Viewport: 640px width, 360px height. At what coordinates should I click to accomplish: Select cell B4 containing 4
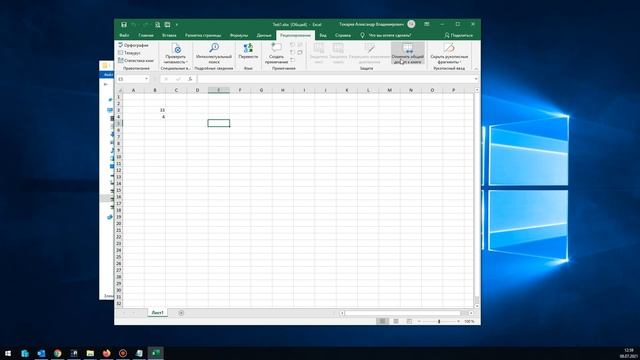(x=155, y=117)
